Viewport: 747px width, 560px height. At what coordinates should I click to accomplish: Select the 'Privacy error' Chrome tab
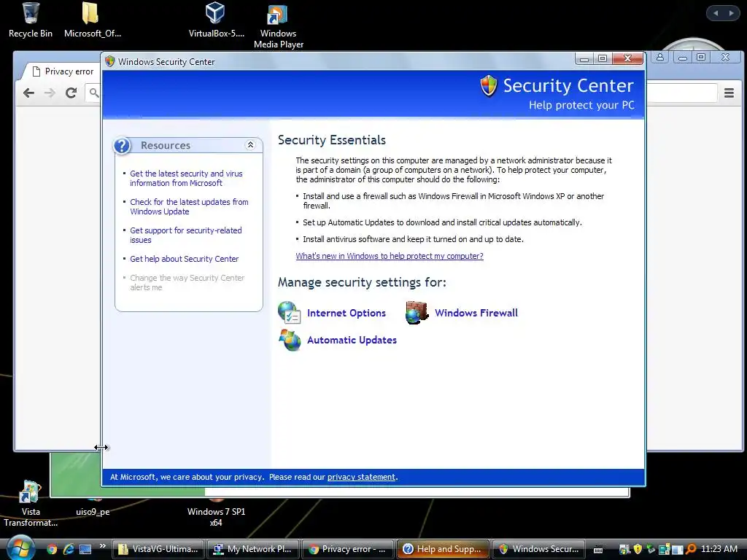point(63,71)
